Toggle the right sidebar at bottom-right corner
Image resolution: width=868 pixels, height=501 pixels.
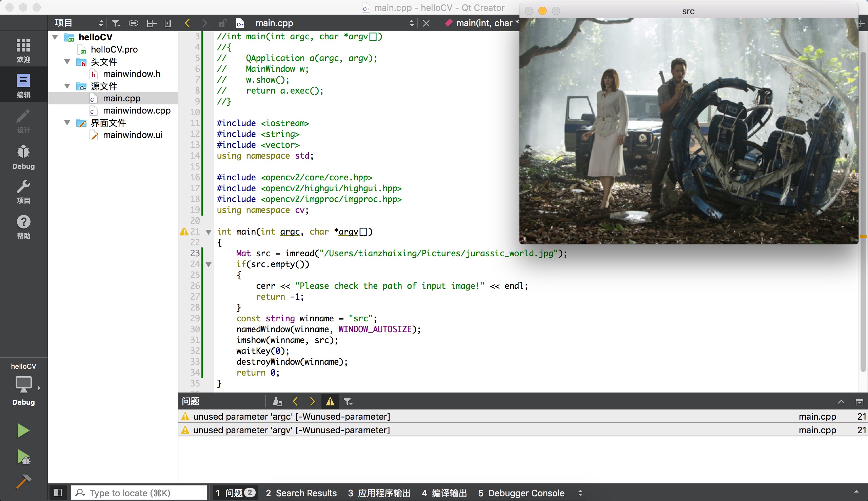click(856, 493)
